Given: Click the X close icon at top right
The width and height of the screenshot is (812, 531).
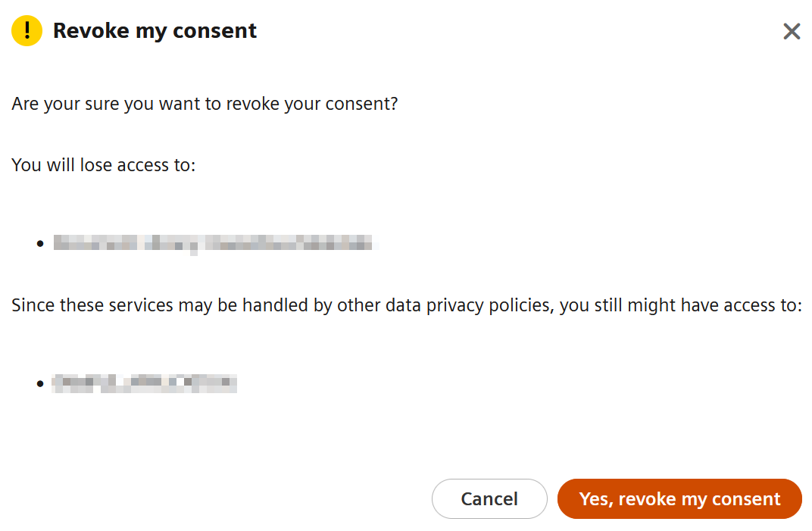Looking at the screenshot, I should [792, 31].
